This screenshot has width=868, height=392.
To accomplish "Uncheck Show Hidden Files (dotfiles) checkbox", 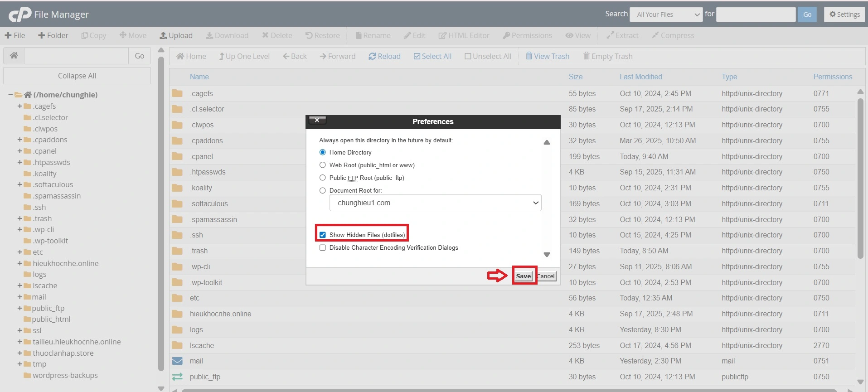I will tap(323, 235).
